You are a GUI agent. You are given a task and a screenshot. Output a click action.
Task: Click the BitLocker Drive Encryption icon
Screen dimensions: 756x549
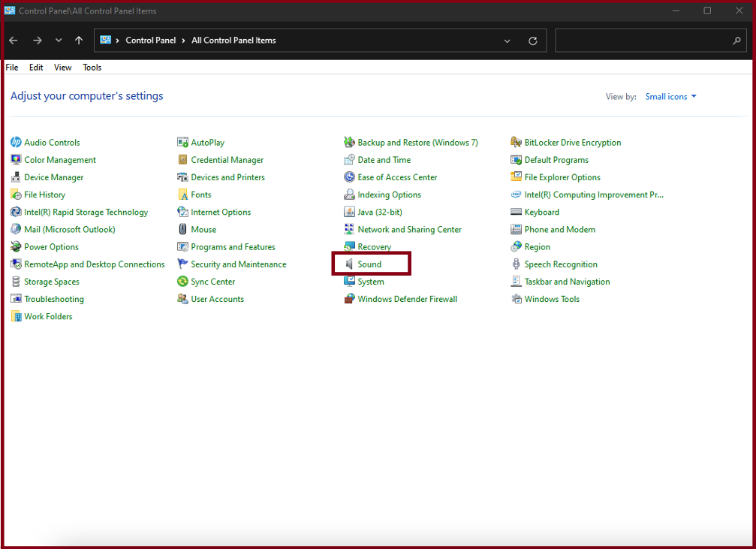point(517,142)
